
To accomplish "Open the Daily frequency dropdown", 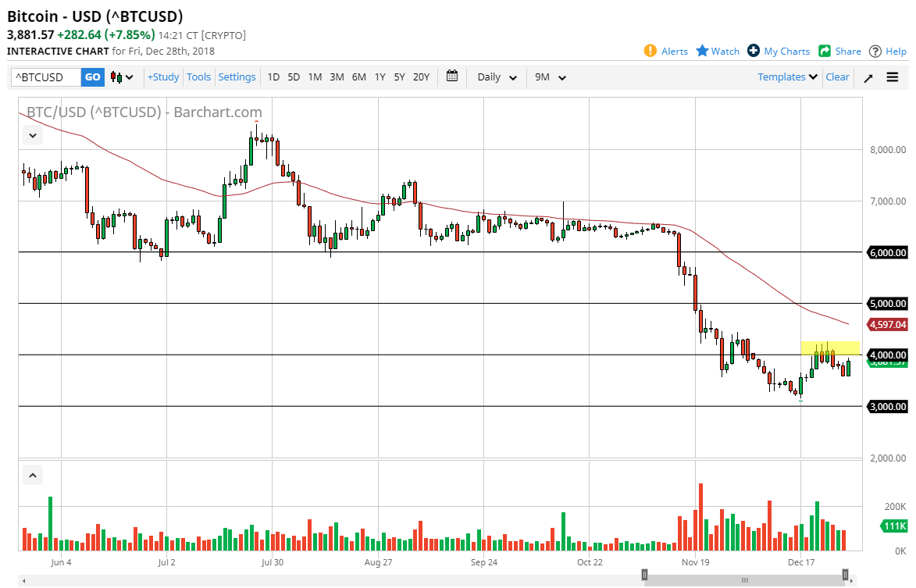I will point(495,77).
